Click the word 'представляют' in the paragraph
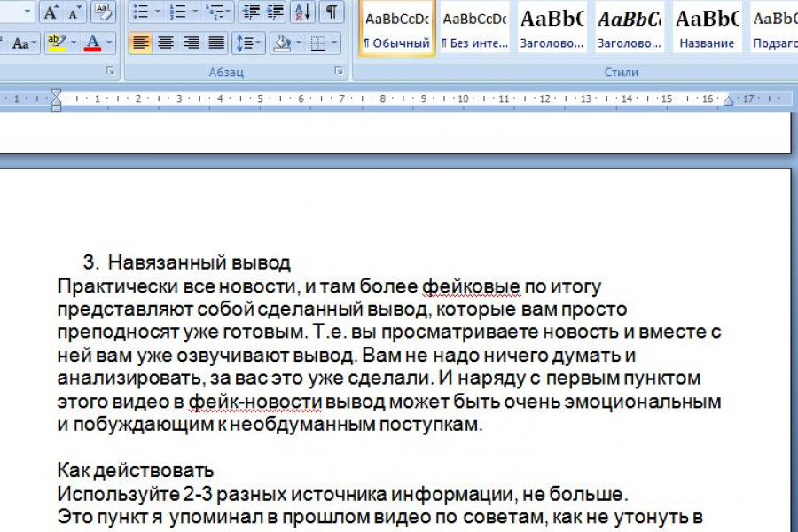798x532 pixels. [x=125, y=309]
